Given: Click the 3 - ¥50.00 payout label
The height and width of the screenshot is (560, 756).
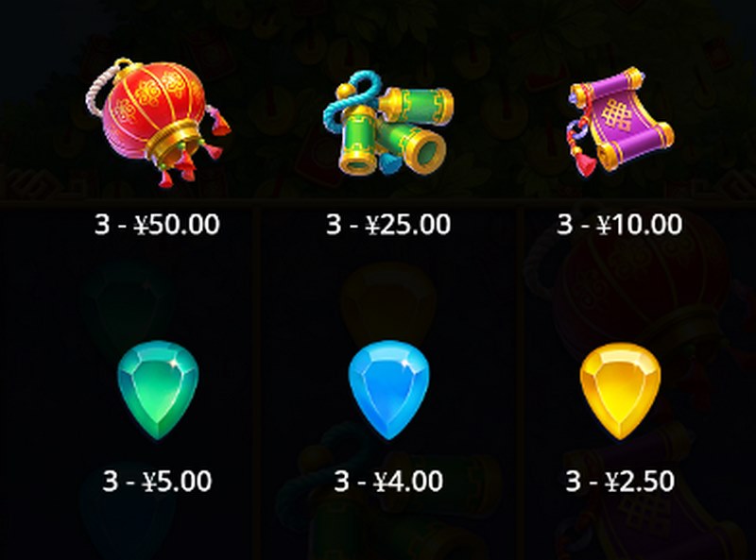Looking at the screenshot, I should coord(157,224).
